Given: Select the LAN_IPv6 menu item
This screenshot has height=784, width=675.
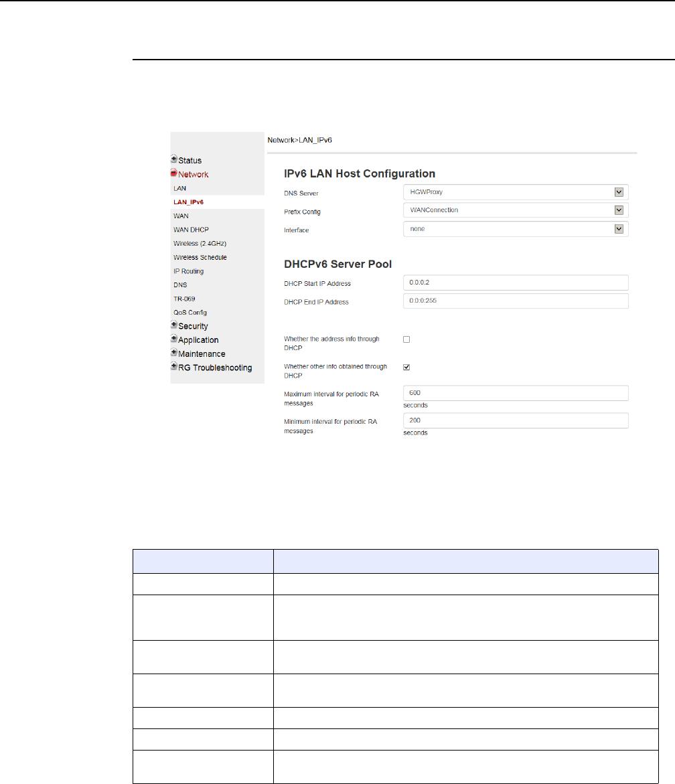Looking at the screenshot, I should 188,202.
